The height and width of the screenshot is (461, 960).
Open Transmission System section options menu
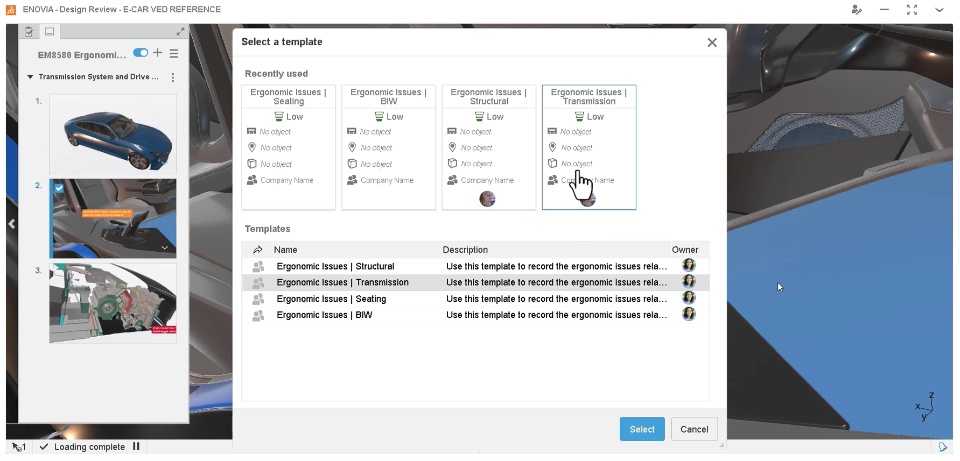(x=173, y=77)
